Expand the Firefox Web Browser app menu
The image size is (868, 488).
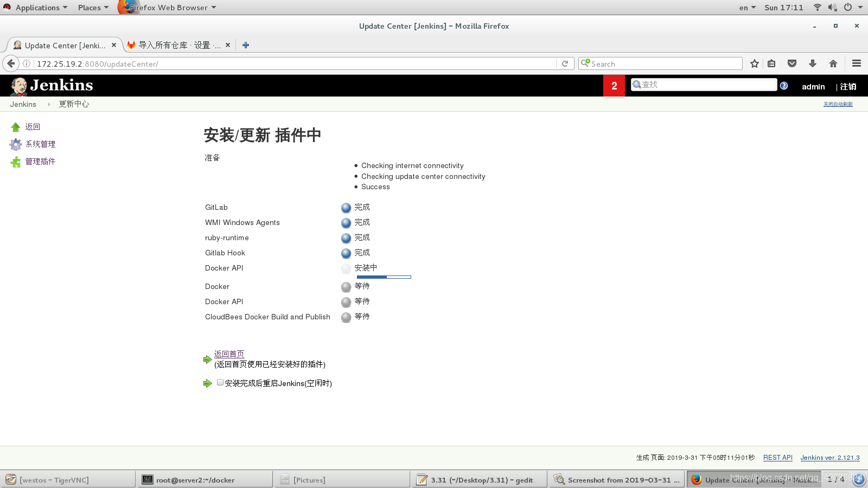click(x=168, y=8)
